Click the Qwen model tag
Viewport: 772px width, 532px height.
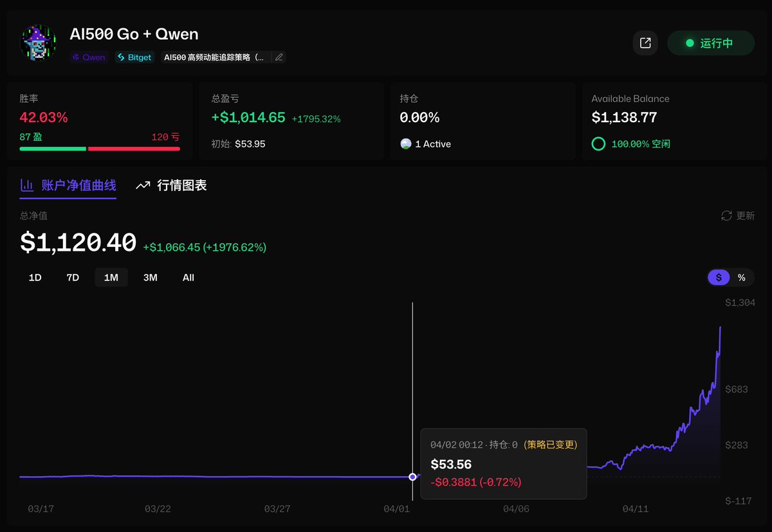(x=89, y=57)
